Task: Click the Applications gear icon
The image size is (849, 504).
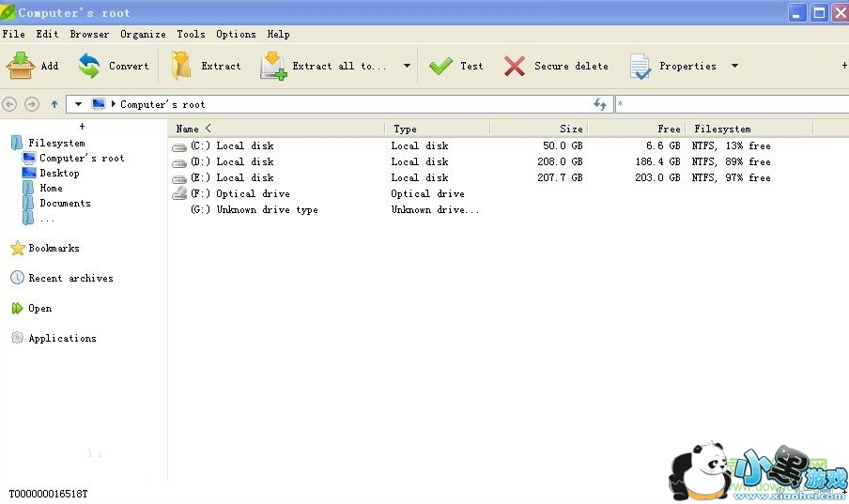Action: coord(17,338)
